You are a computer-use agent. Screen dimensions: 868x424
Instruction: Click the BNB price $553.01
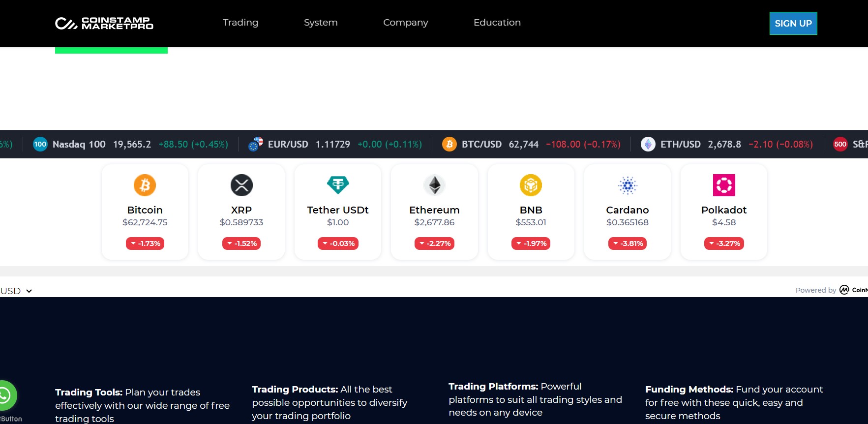(x=531, y=222)
